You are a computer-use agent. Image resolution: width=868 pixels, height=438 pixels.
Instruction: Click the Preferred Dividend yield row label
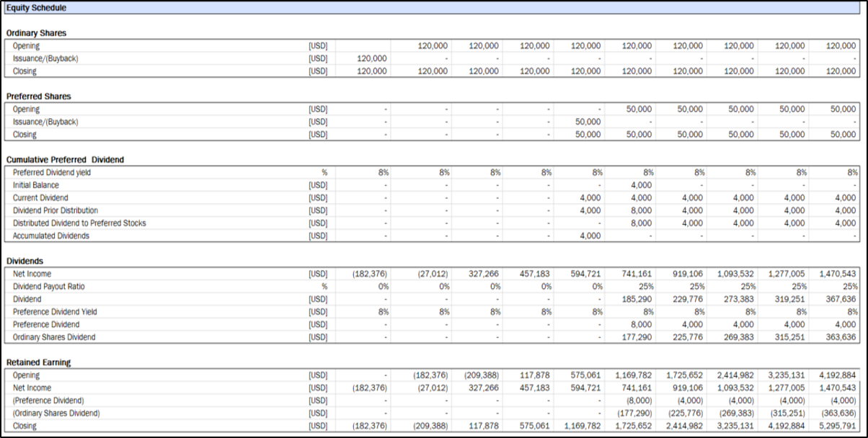52,173
